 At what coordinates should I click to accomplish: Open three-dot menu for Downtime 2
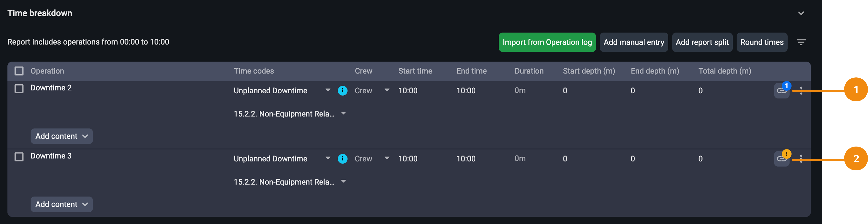click(x=801, y=91)
